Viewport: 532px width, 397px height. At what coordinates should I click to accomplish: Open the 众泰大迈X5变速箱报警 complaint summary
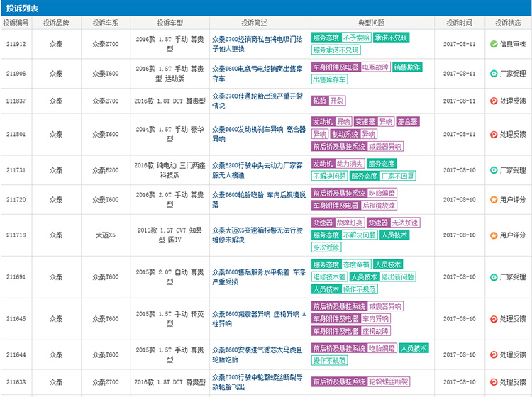(x=258, y=235)
